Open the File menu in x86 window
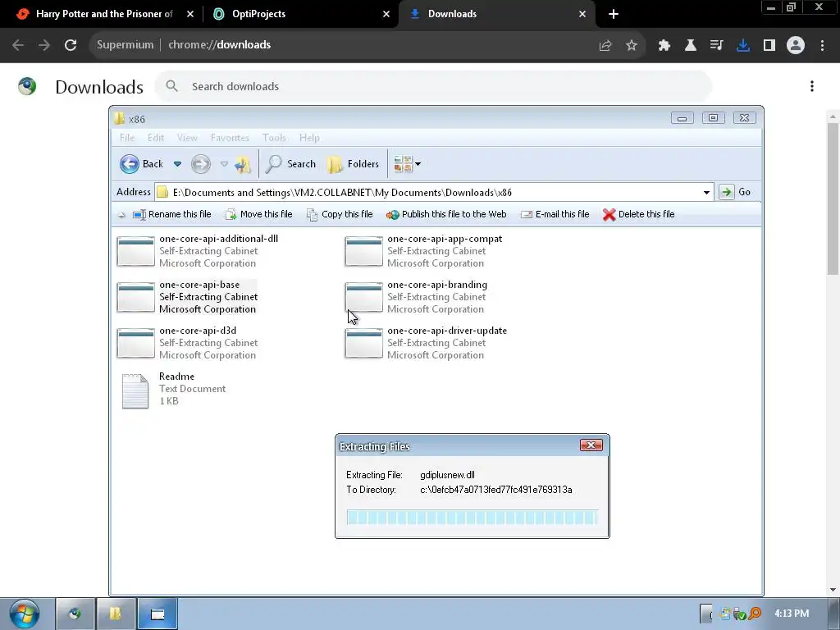The height and width of the screenshot is (630, 840). pos(127,138)
